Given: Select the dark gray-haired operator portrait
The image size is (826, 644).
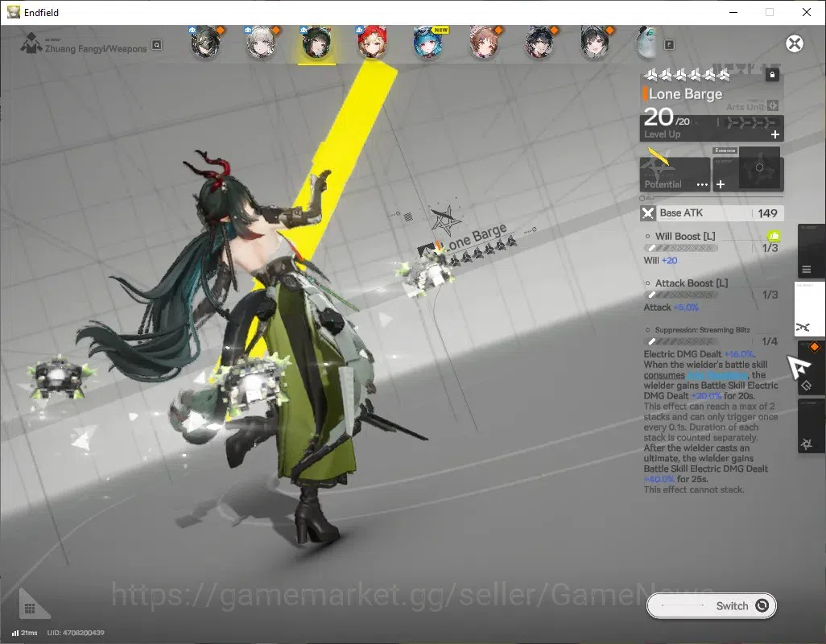Looking at the screenshot, I should coord(205,43).
